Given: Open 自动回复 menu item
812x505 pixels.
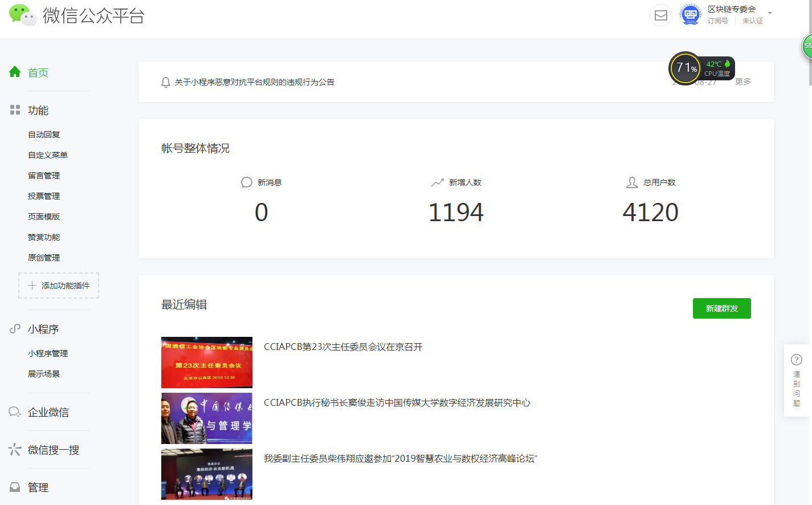Looking at the screenshot, I should click(44, 135).
